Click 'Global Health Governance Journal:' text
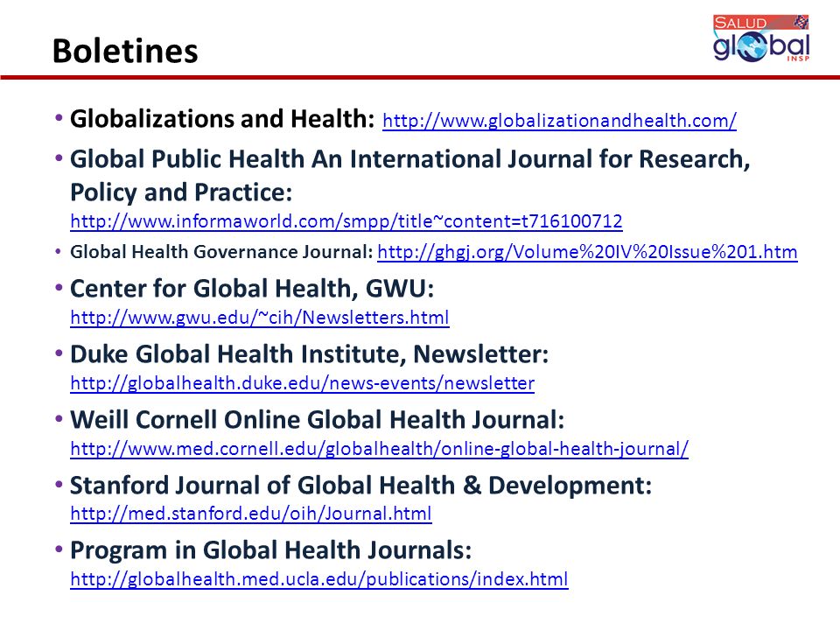 coord(221,252)
